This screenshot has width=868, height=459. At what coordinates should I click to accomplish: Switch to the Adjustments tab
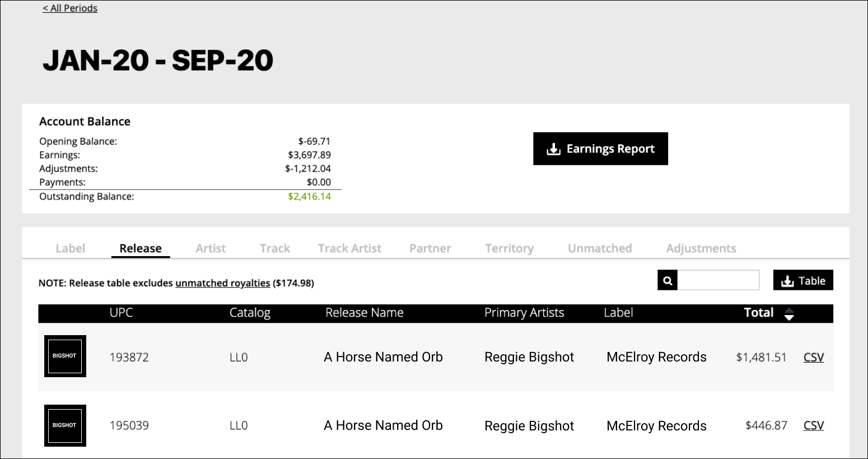(701, 248)
